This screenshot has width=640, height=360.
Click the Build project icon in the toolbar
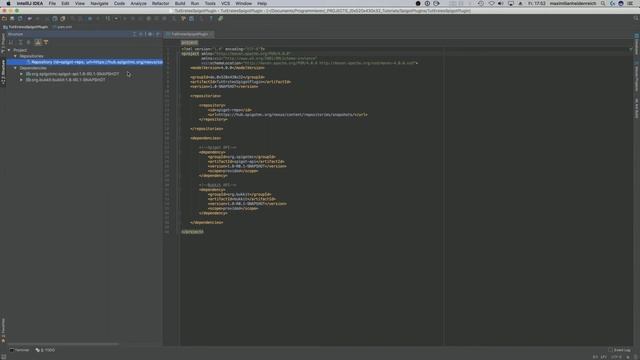107,18
